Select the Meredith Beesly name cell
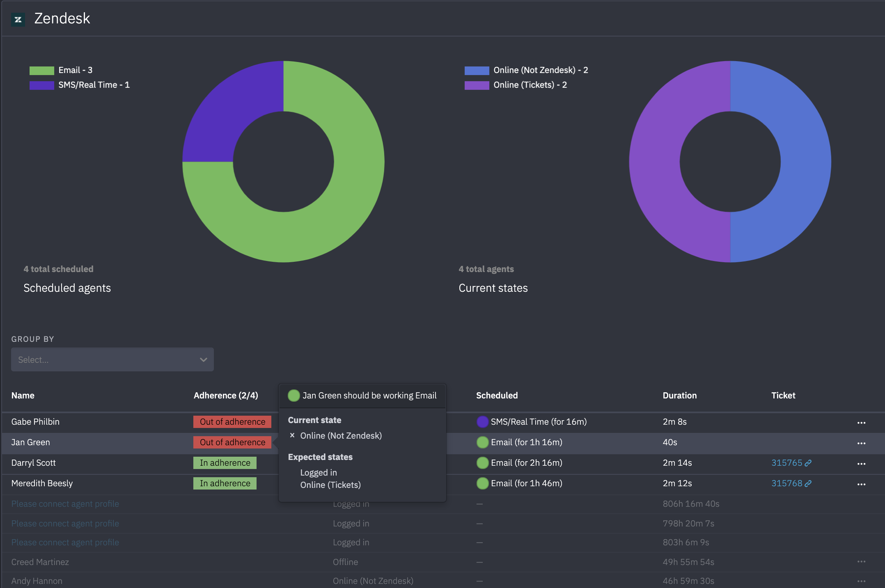The image size is (885, 588). [x=42, y=483]
